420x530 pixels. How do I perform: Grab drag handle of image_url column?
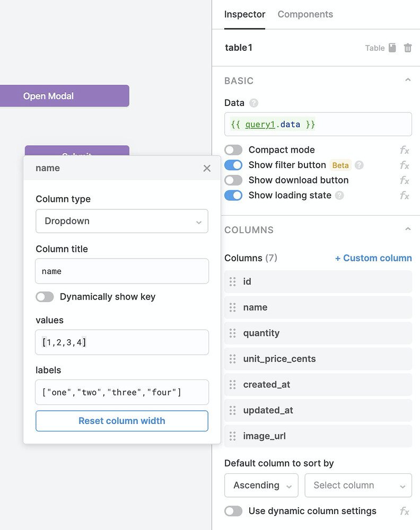coord(232,436)
